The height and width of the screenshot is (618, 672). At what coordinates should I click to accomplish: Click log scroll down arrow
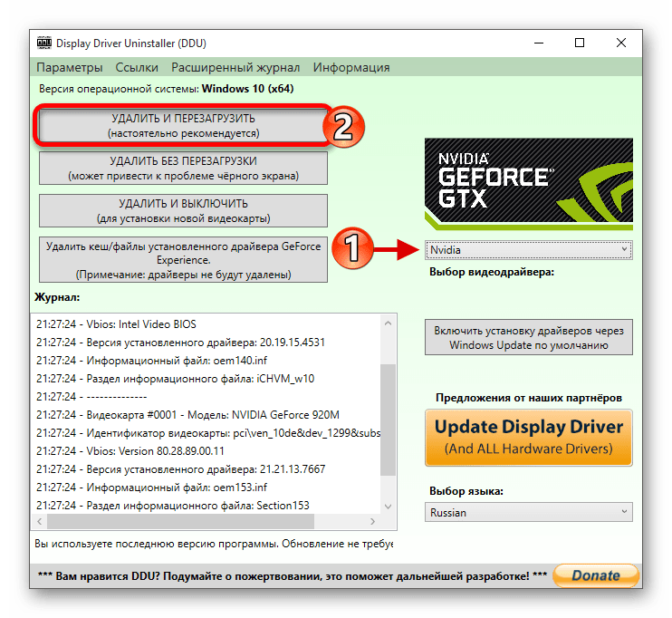pyautogui.click(x=388, y=506)
